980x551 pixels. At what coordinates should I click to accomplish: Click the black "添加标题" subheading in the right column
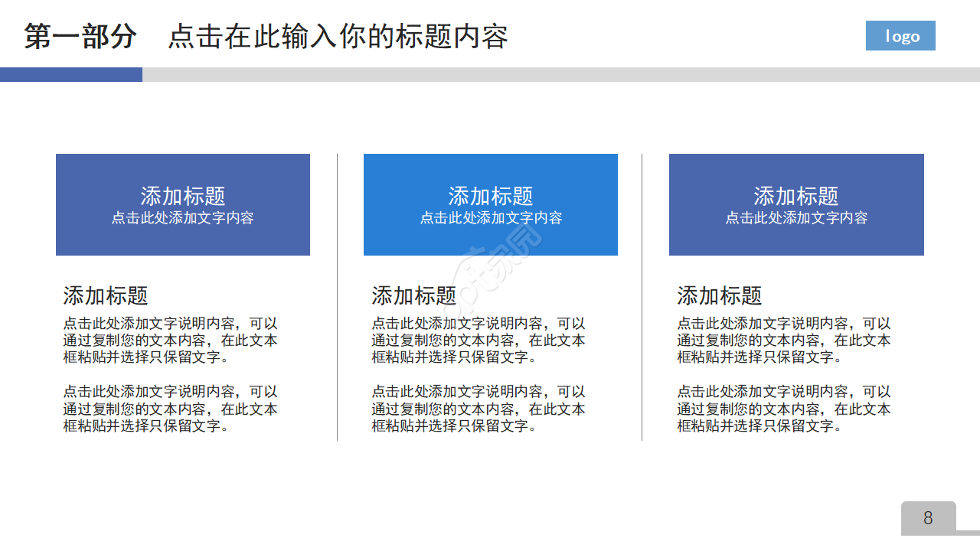pos(720,295)
